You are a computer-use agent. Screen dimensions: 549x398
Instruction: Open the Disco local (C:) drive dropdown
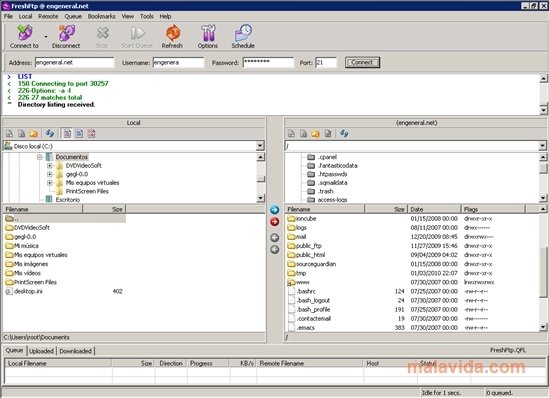coord(260,146)
